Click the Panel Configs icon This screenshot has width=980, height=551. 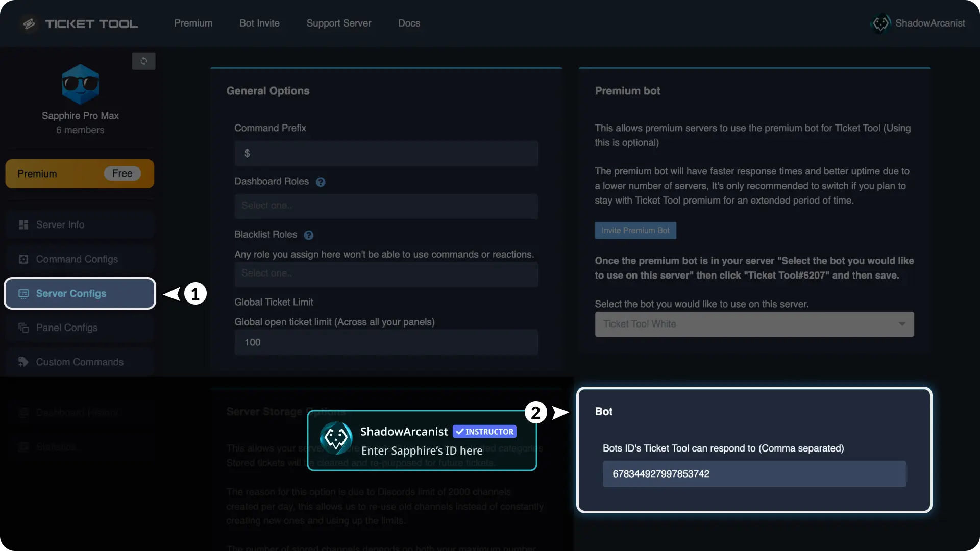pyautogui.click(x=23, y=328)
